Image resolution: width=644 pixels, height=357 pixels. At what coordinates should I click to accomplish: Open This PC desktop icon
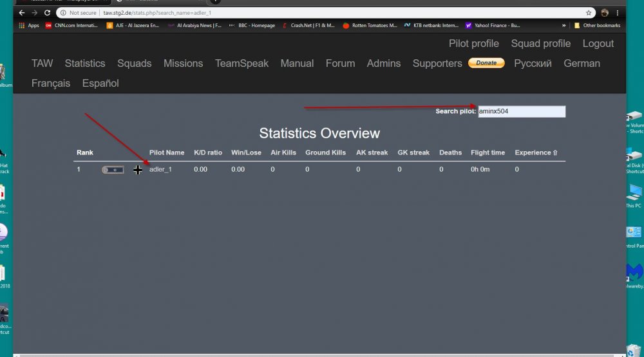(634, 196)
